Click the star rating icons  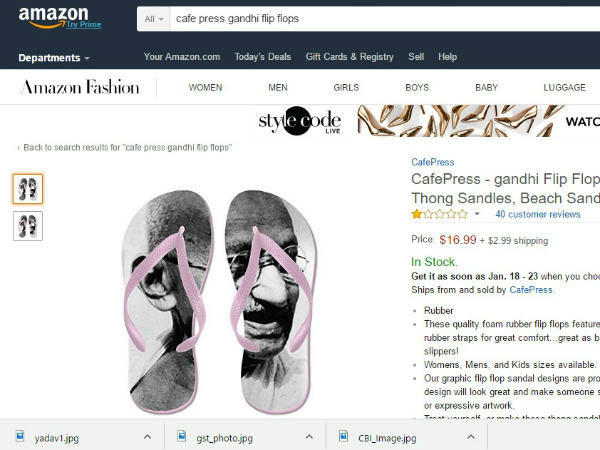(440, 214)
